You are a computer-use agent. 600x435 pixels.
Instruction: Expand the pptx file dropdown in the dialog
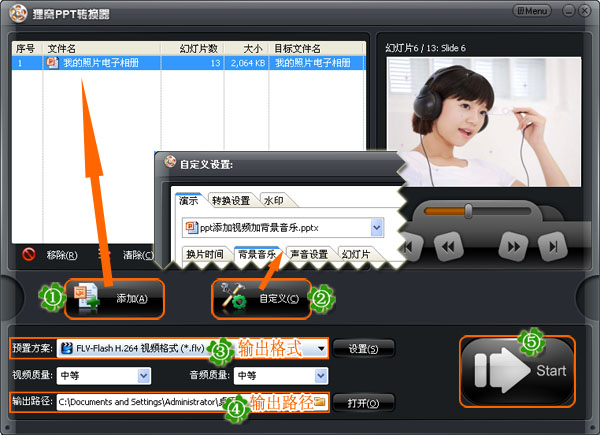coord(377,228)
